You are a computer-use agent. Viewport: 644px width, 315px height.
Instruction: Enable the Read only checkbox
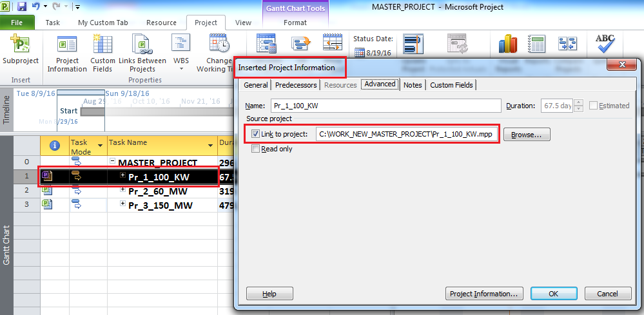[255, 149]
